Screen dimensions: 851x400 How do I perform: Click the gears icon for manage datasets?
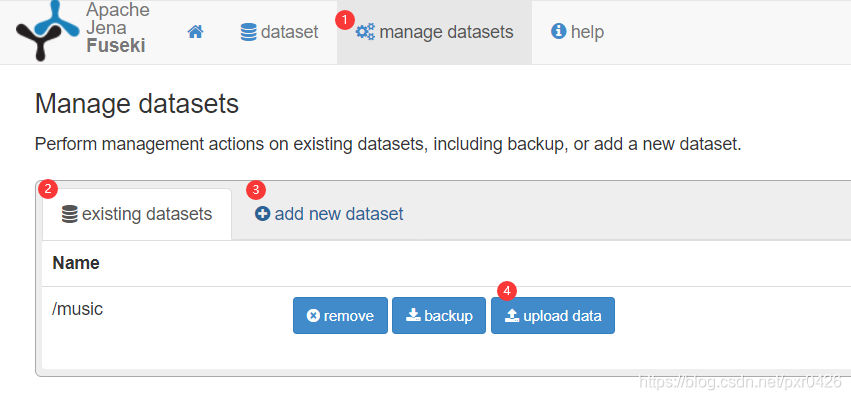[365, 32]
